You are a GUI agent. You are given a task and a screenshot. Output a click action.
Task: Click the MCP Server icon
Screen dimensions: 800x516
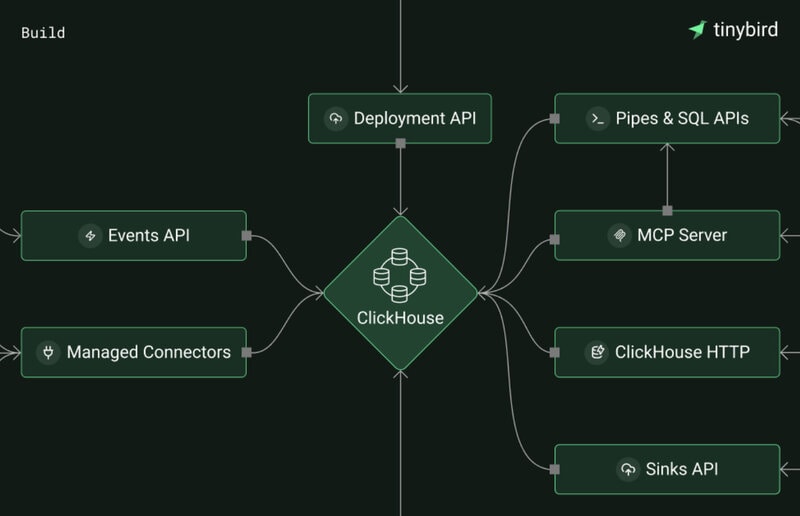point(619,235)
